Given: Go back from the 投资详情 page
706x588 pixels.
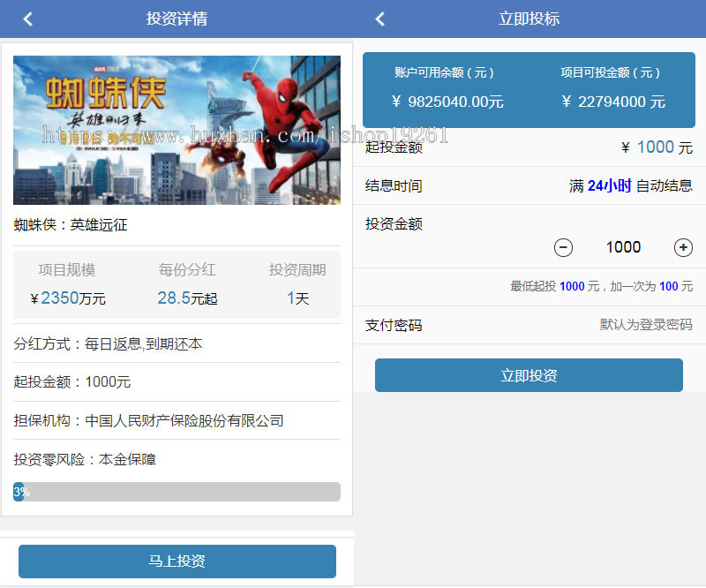Looking at the screenshot, I should [28, 19].
